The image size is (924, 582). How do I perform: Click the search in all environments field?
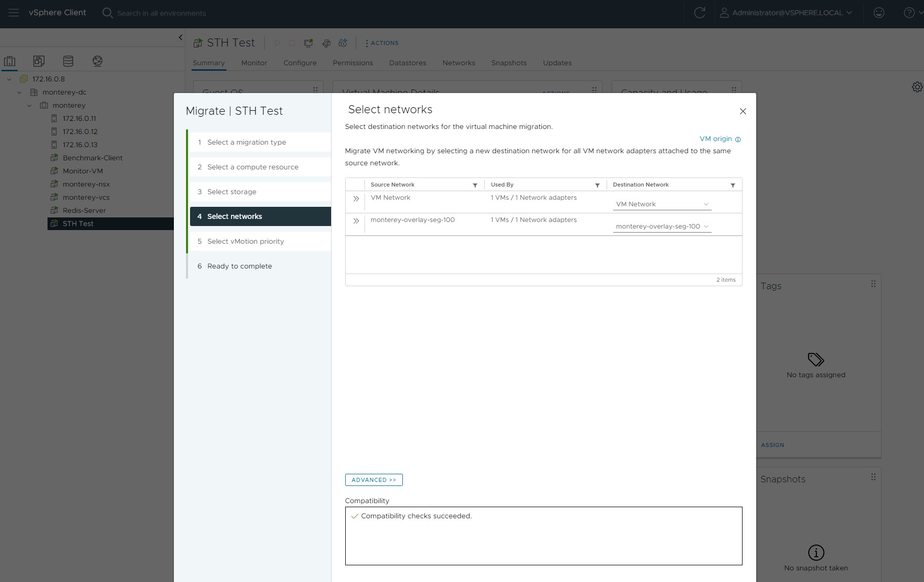point(161,13)
